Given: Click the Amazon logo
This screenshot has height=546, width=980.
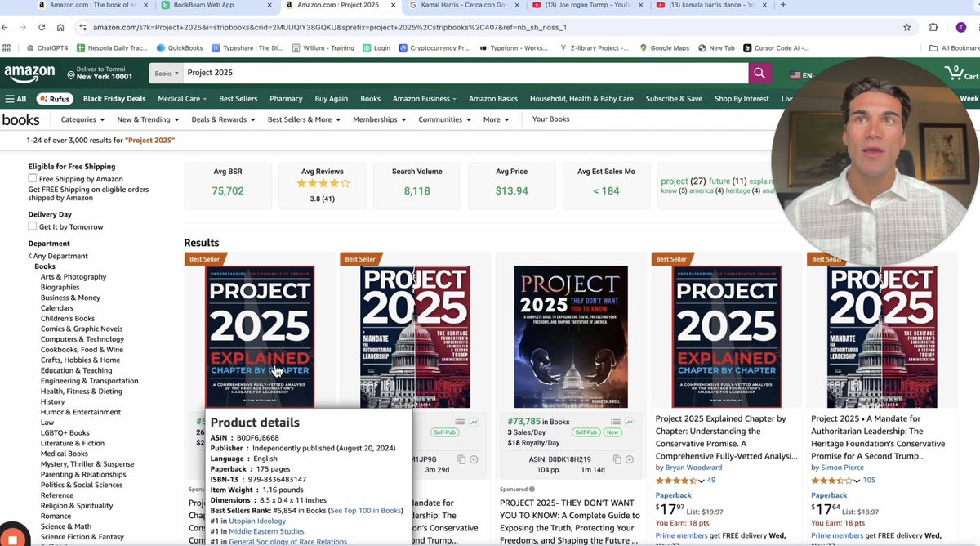Looking at the screenshot, I should [x=29, y=74].
